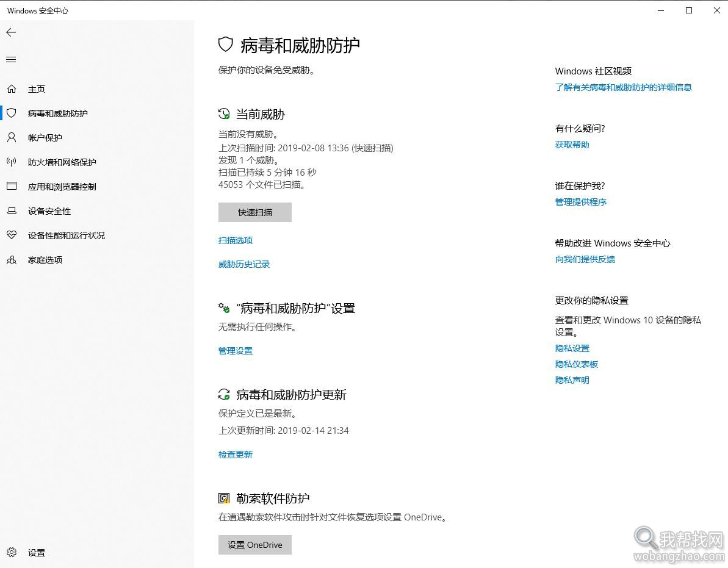Click the 上次扫描时间 2019-02-08 13:36 line
Viewport: 728px width, 568px height.
coord(306,148)
